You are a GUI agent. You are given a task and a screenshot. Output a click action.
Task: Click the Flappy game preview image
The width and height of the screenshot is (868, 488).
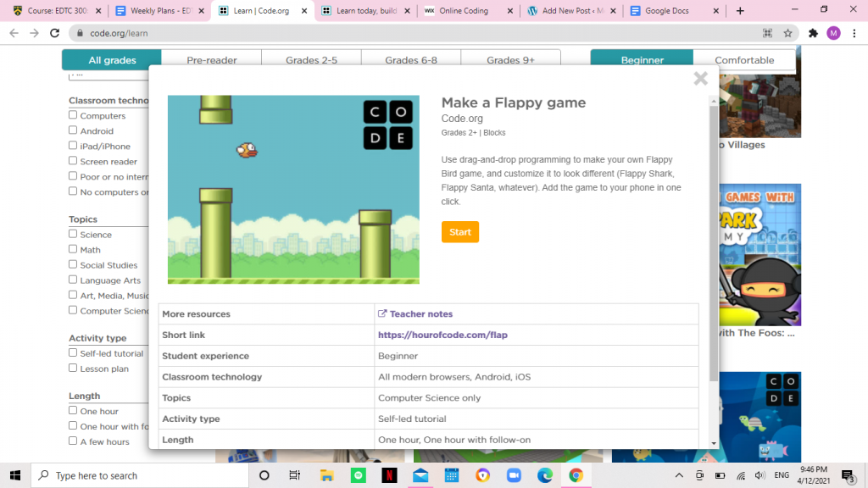293,189
